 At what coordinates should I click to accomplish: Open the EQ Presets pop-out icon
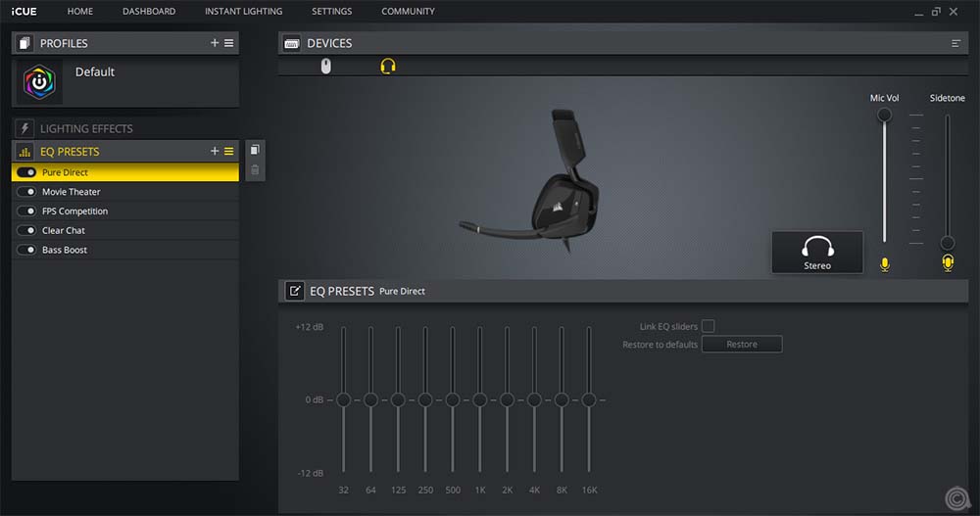[x=294, y=291]
